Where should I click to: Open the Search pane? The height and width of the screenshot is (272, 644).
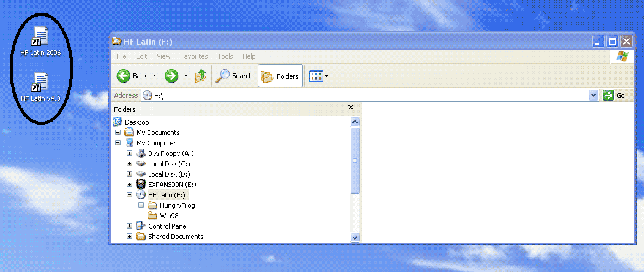[x=234, y=76]
